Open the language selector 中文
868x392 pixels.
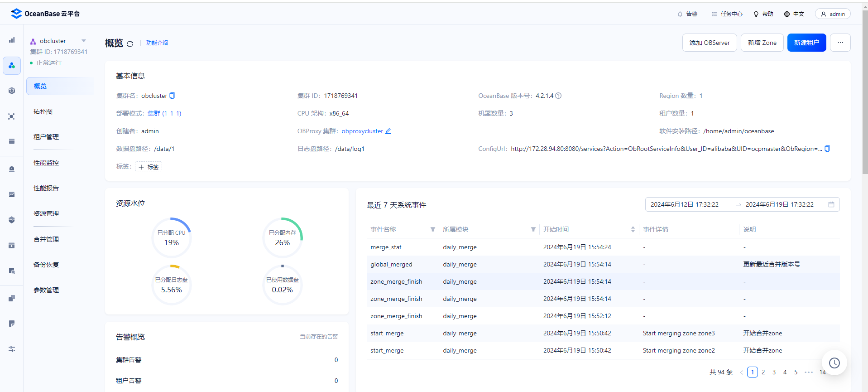[794, 14]
